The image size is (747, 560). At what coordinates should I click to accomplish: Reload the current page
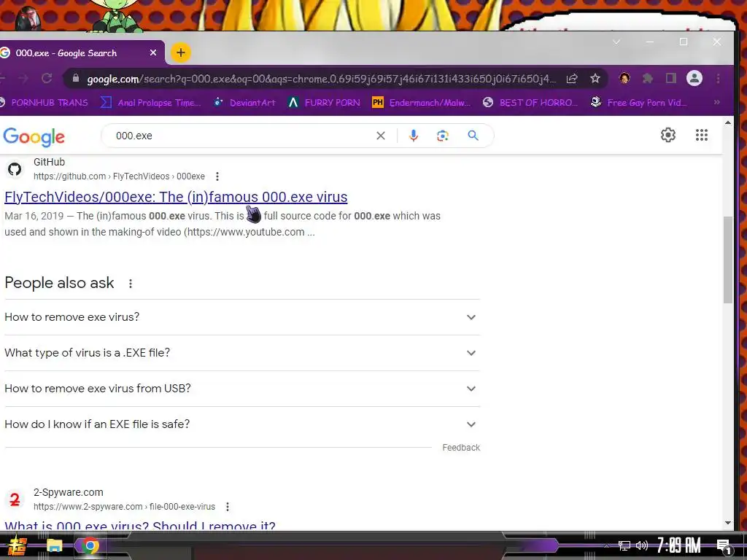[47, 79]
